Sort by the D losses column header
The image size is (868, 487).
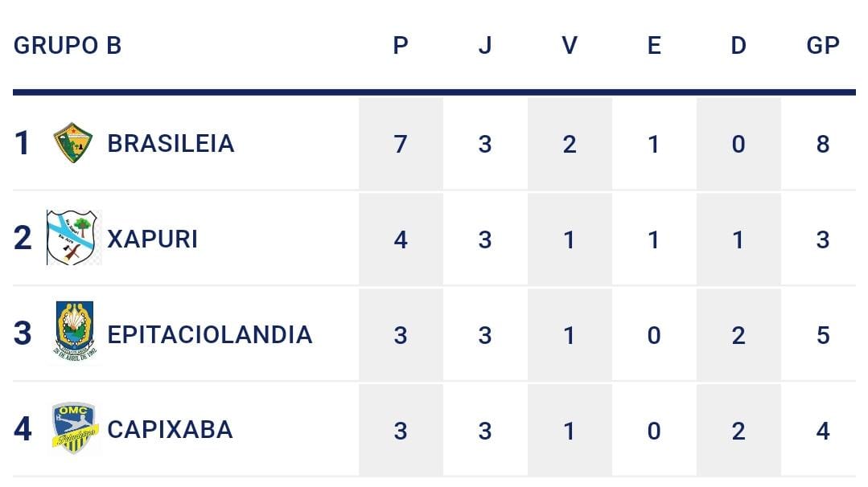point(738,45)
